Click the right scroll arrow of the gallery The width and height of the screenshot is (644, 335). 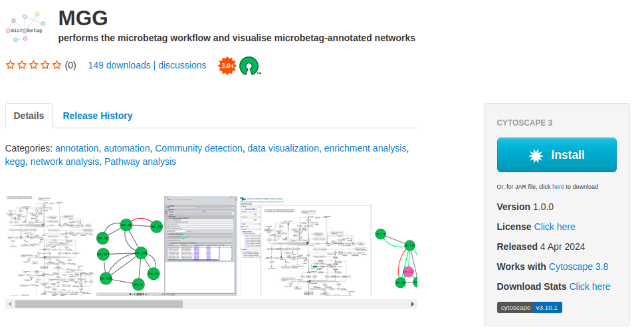pyautogui.click(x=412, y=304)
